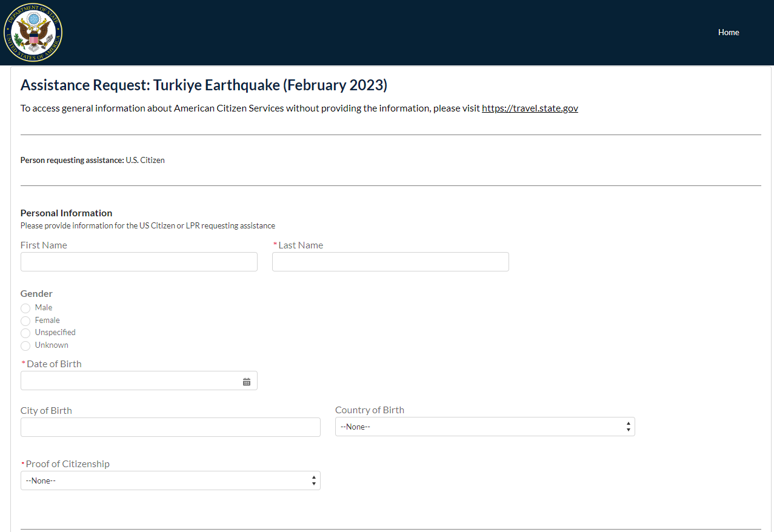Select the Female gender option
The image size is (774, 532).
click(25, 321)
